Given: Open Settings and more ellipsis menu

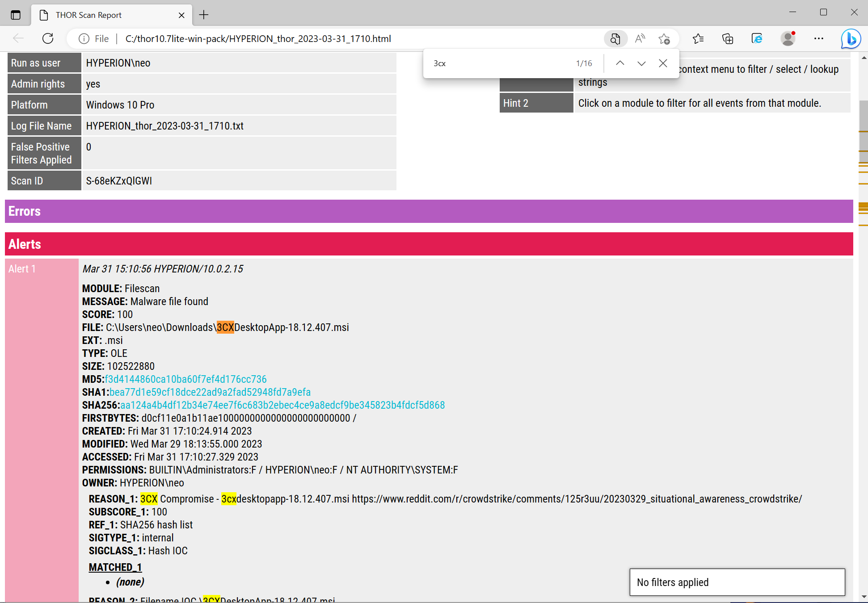Looking at the screenshot, I should click(x=818, y=39).
